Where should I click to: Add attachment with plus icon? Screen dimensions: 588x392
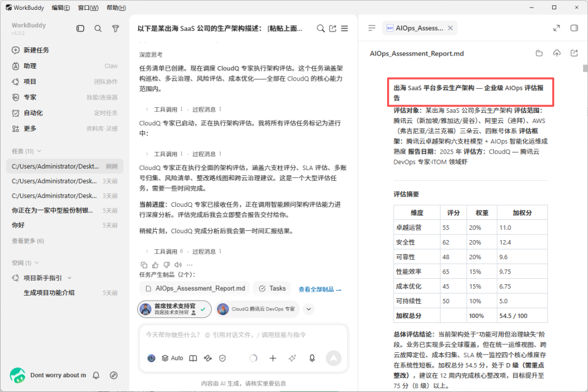[273, 358]
